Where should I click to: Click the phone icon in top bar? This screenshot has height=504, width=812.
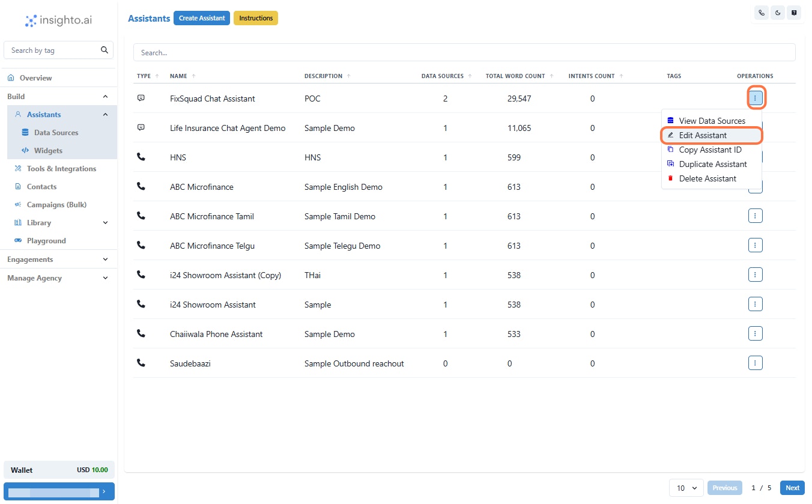762,13
